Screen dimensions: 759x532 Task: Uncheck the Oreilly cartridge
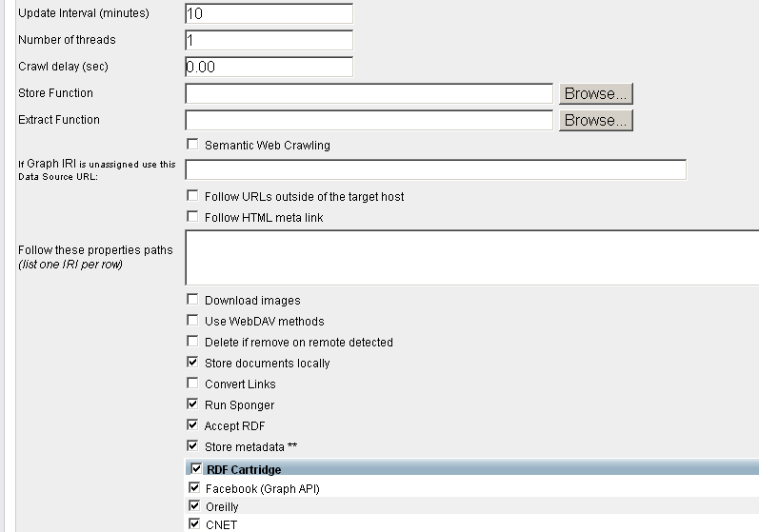pos(195,506)
